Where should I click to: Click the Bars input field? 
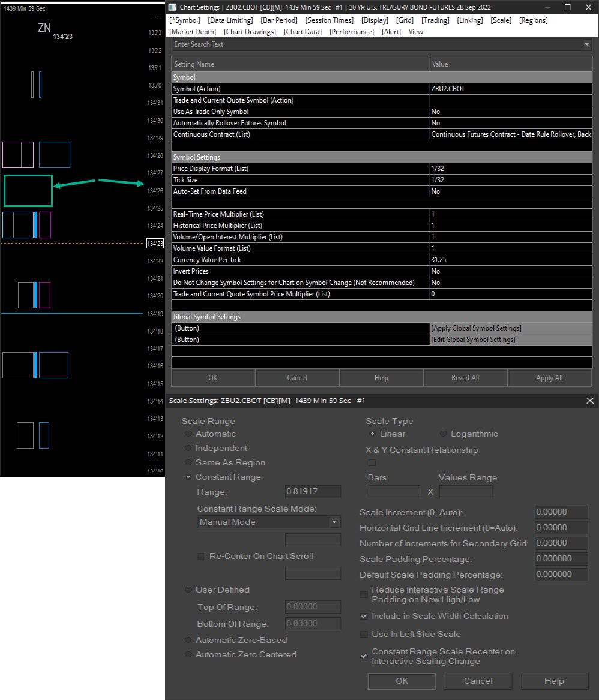[394, 492]
